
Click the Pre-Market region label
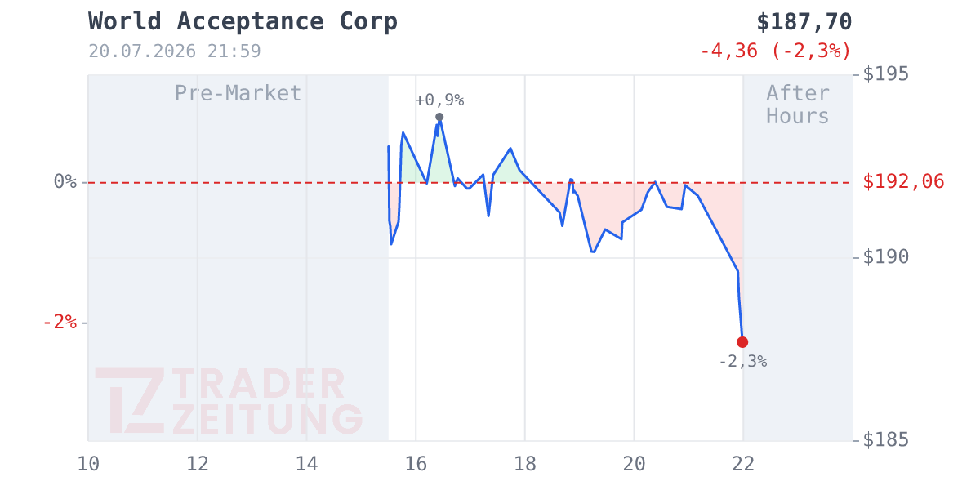(x=238, y=93)
